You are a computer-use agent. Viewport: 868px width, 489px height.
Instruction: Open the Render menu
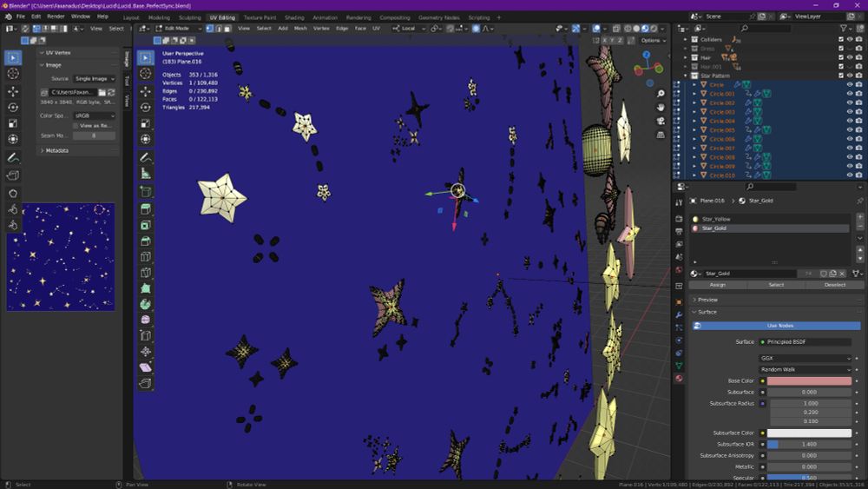tap(56, 17)
